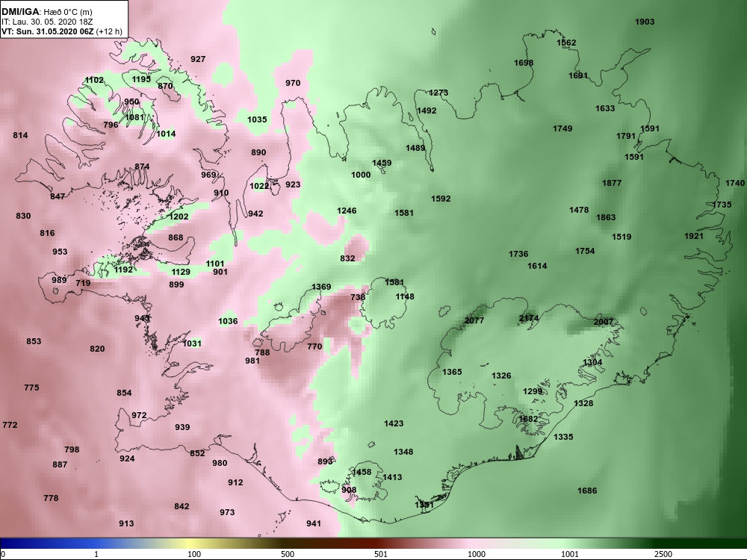This screenshot has height=560, width=747.
Task: Select the glacier value 2077
Action: click(474, 320)
